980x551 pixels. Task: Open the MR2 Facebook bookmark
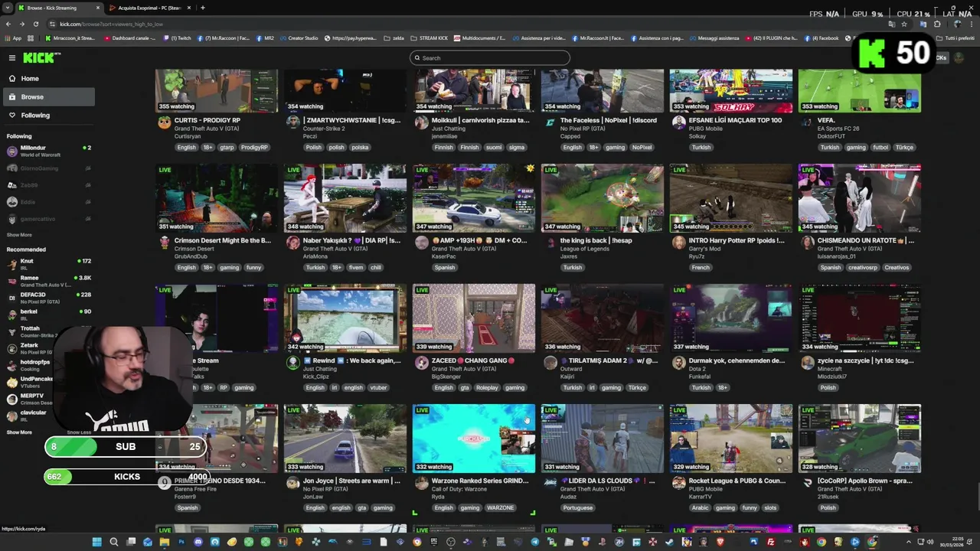pyautogui.click(x=265, y=38)
